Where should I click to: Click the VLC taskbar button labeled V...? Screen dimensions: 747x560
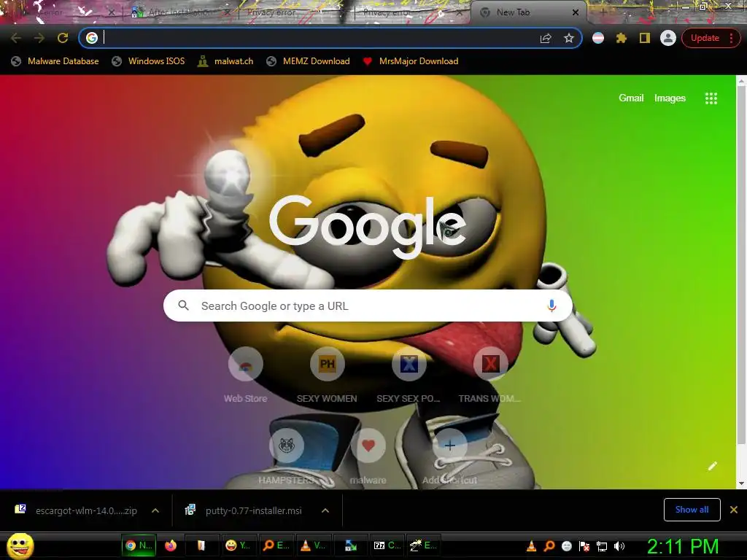coord(312,545)
